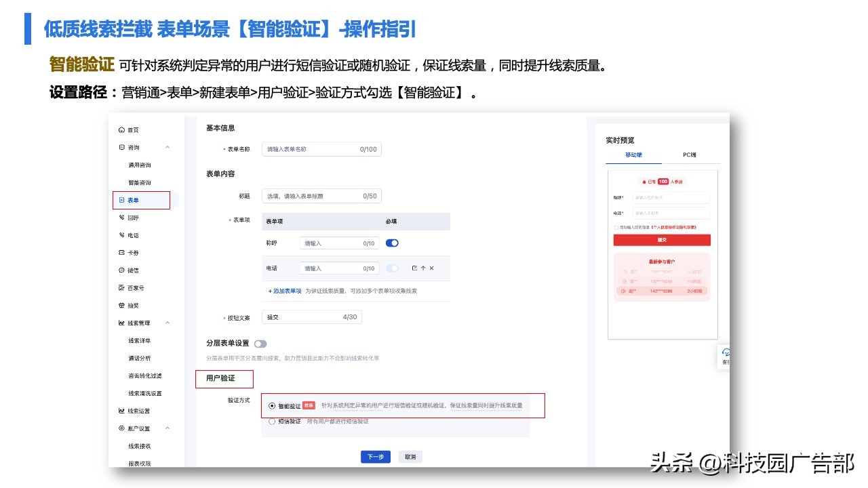868x488 pixels.
Task: Select the 微信 sidebar icon
Action: (x=129, y=270)
